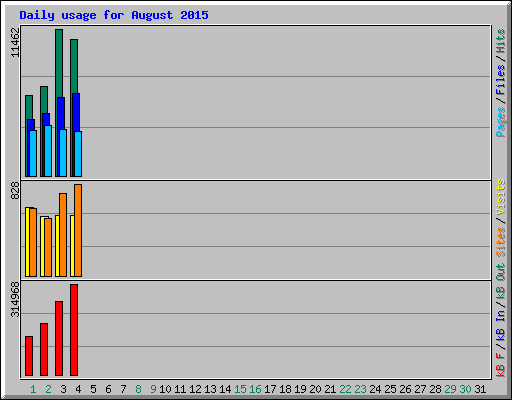Click the tallest red kB bar for day 4
Viewport: 512px width, 400px height.
[x=74, y=330]
